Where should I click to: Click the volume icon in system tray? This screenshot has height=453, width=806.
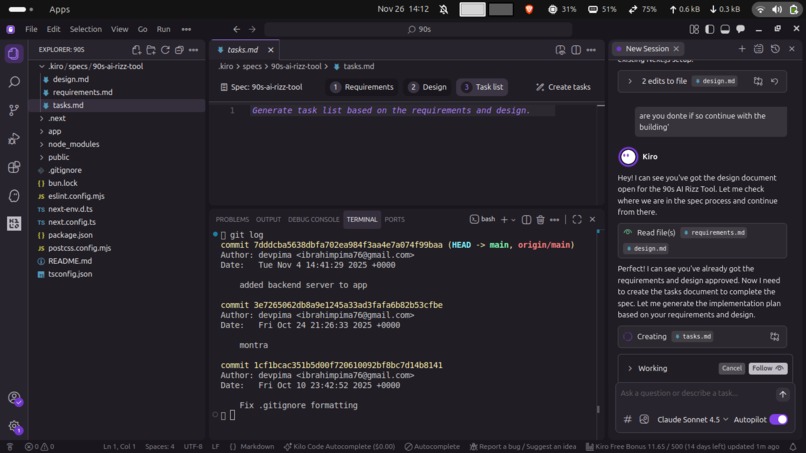tap(777, 9)
